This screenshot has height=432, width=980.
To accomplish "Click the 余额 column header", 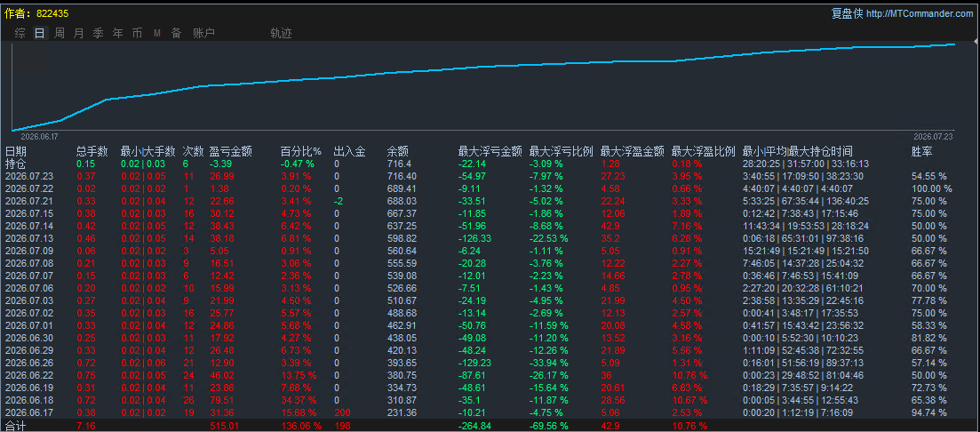I will [397, 151].
